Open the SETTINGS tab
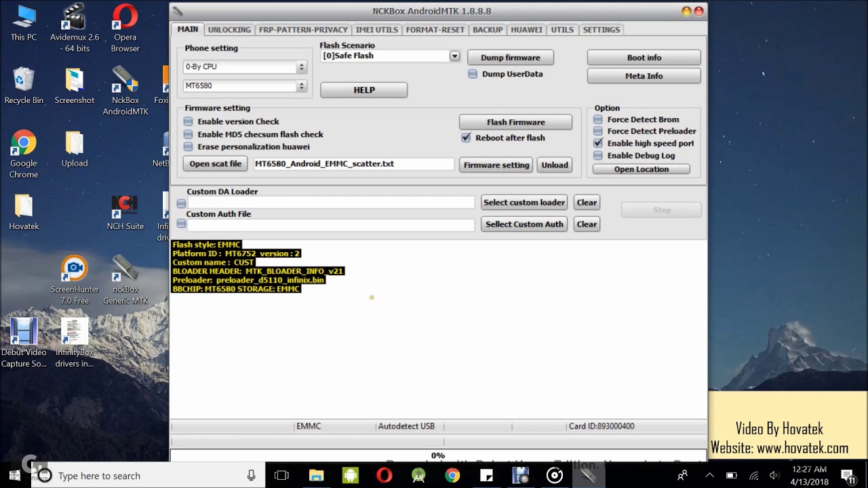The image size is (868, 488). [601, 30]
